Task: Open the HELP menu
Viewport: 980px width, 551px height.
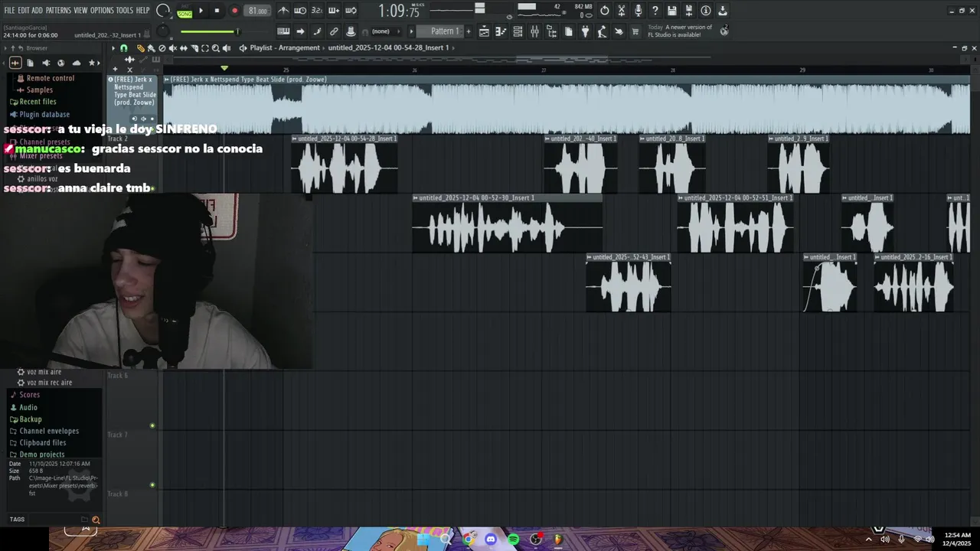Action: tap(143, 11)
